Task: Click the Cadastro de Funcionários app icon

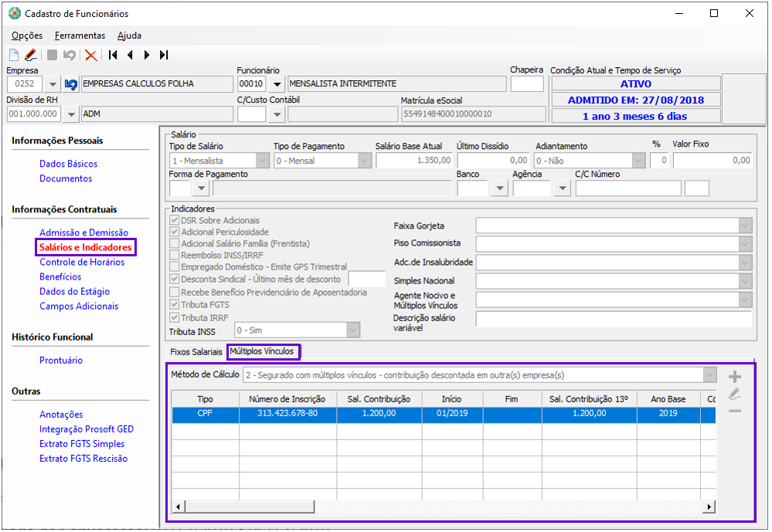Action: pos(15,13)
